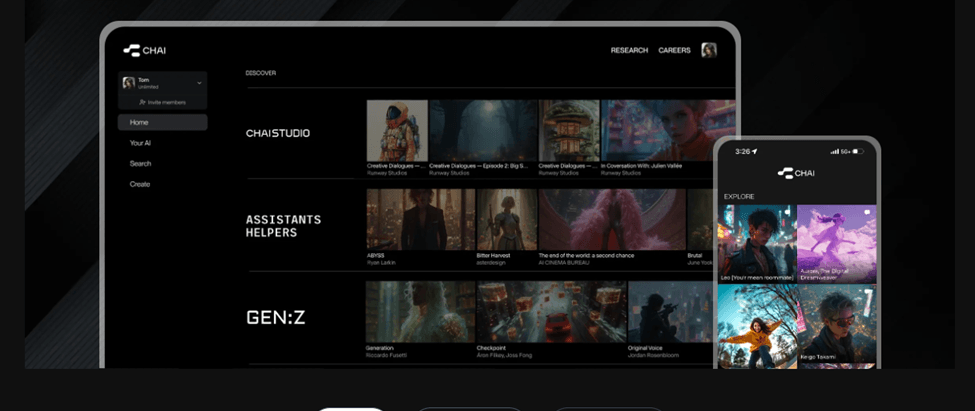Click Tom's avatar in the sidebar account card

(129, 83)
